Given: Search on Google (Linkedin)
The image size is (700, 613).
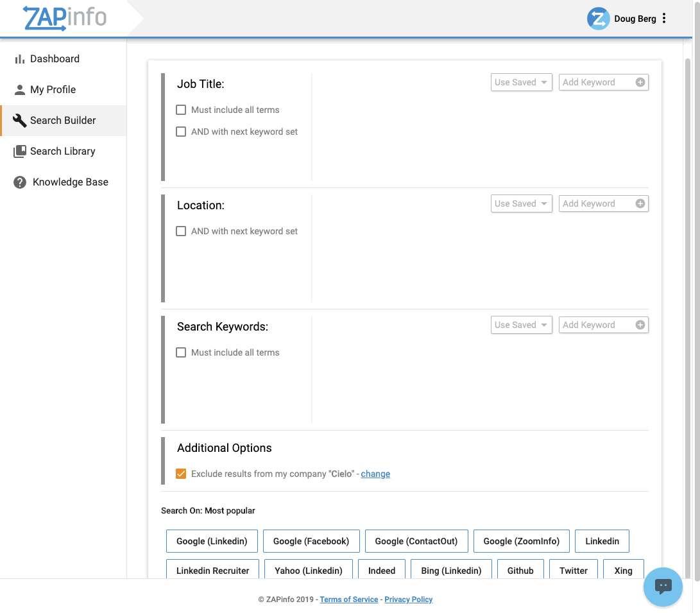Looking at the screenshot, I should tap(212, 541).
